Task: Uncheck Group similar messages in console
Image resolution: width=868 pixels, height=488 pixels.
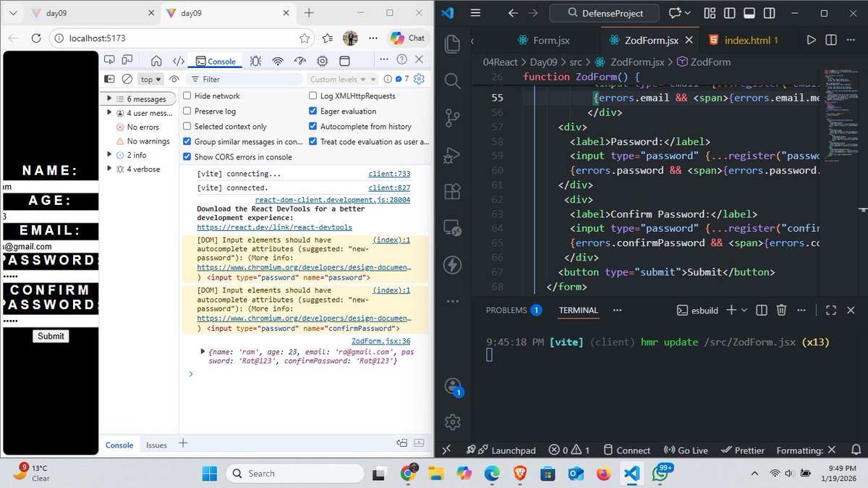Action: (x=187, y=141)
